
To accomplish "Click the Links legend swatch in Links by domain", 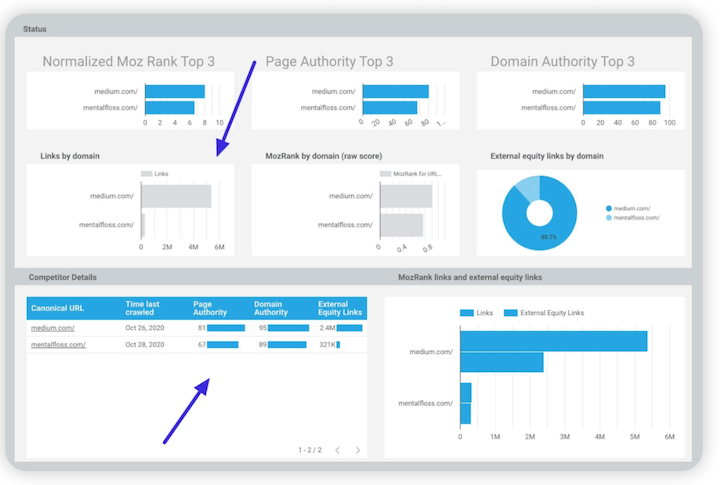I will (x=147, y=173).
